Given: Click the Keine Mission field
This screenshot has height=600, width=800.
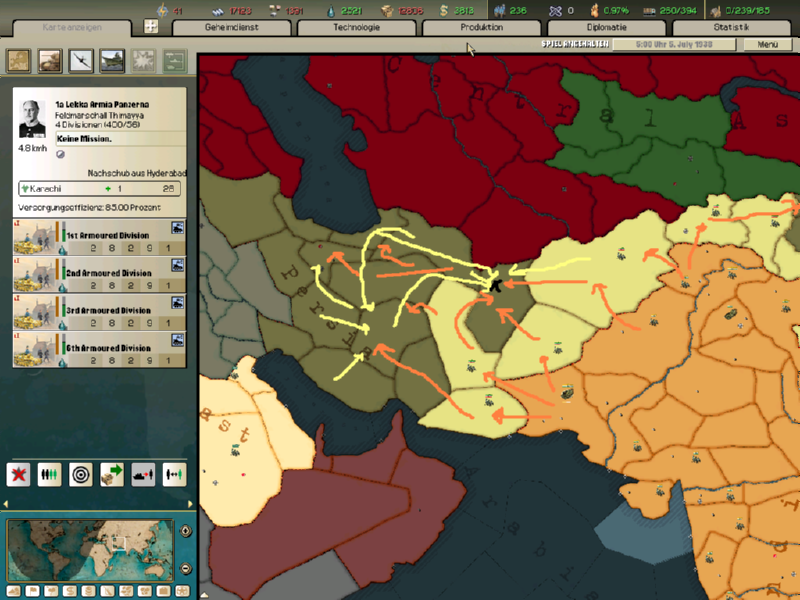Looking at the screenshot, I should click(x=120, y=139).
